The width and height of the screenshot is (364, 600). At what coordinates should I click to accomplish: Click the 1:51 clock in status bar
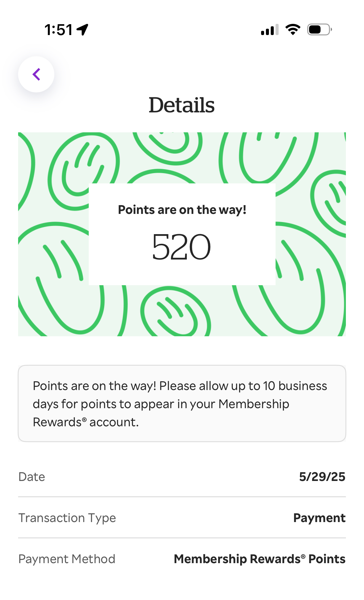coord(59,30)
